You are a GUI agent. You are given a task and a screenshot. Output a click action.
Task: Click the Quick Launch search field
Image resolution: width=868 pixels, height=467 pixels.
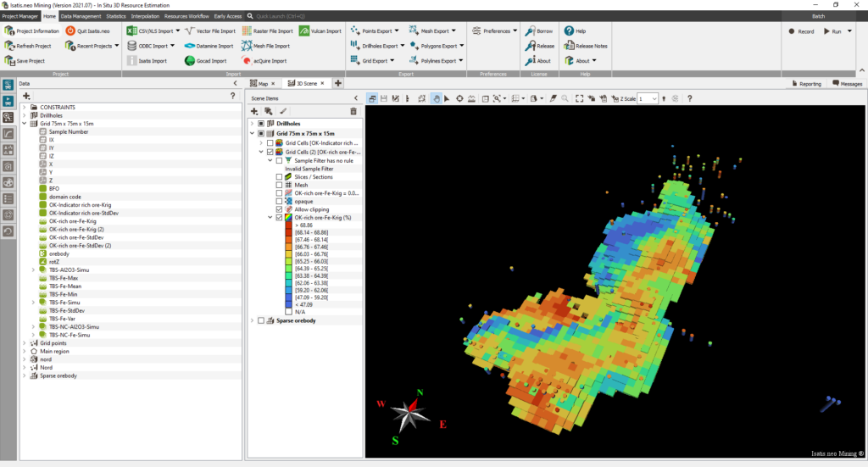(280, 16)
